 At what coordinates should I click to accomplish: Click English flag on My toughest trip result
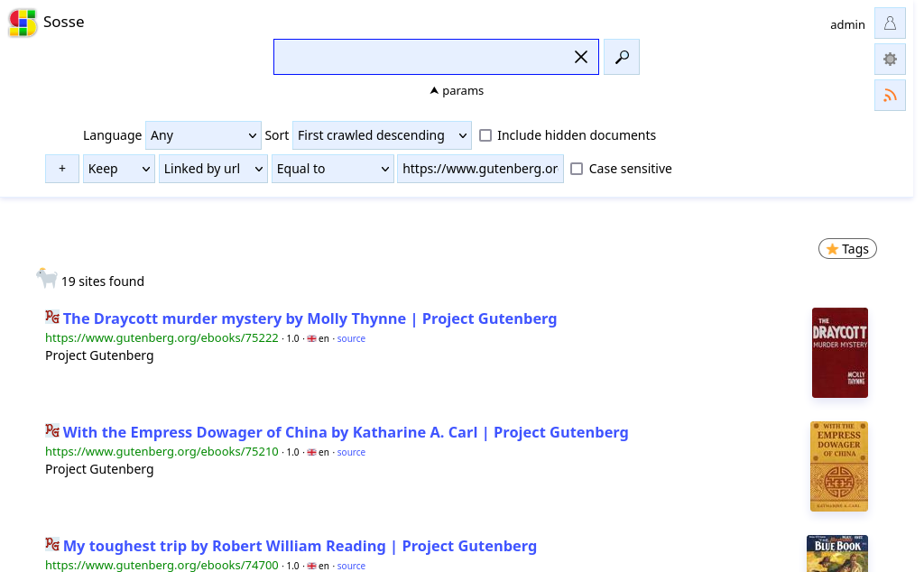coord(311,566)
